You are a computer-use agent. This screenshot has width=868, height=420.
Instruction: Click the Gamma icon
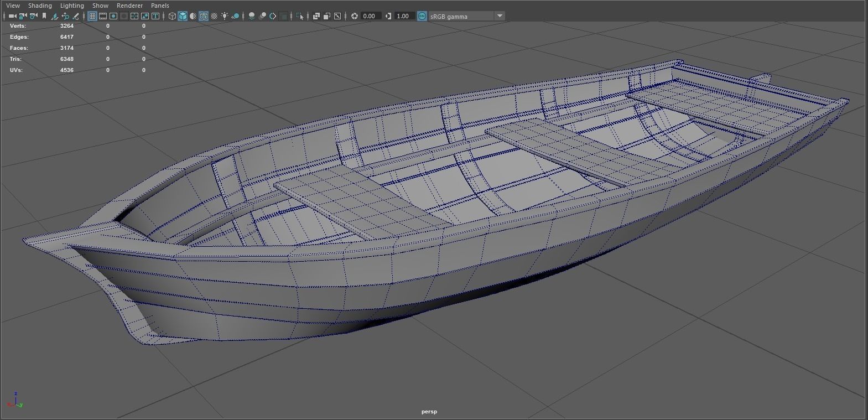pos(388,16)
